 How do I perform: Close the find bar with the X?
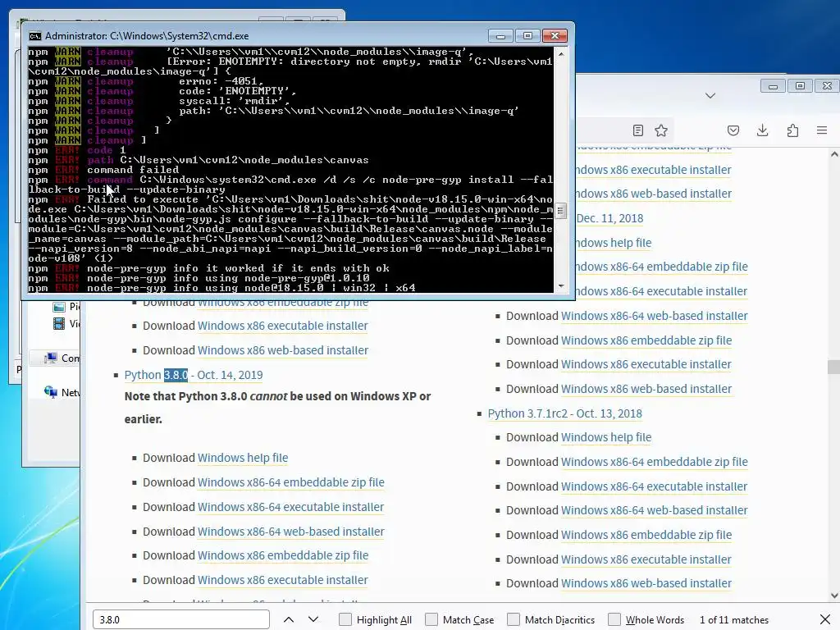pyautogui.click(x=825, y=619)
